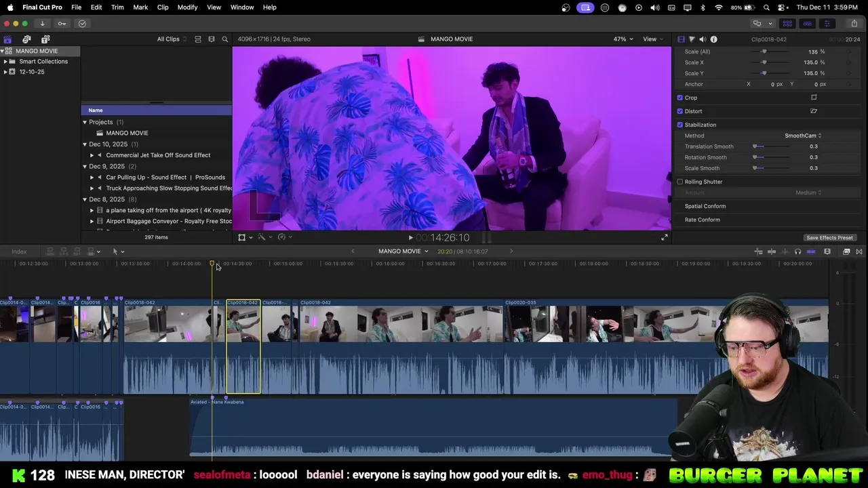Open the All Clips filter dropdown
Image resolution: width=868 pixels, height=488 pixels.
tap(172, 39)
